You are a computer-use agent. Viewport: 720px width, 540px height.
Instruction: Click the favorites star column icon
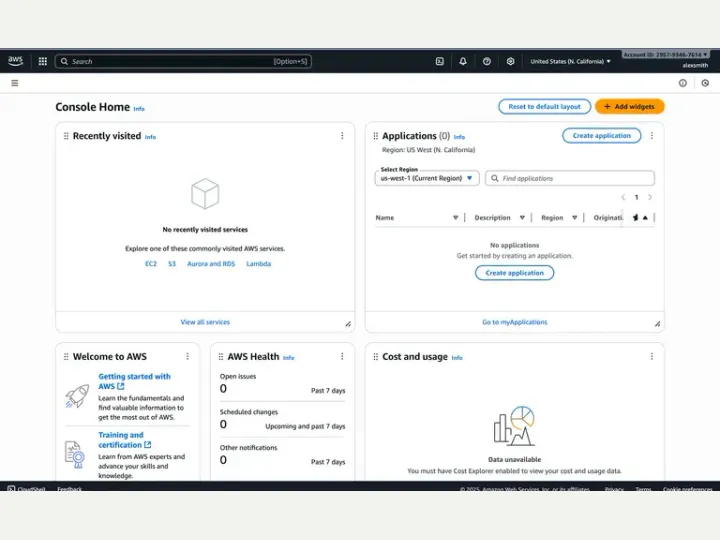point(635,218)
